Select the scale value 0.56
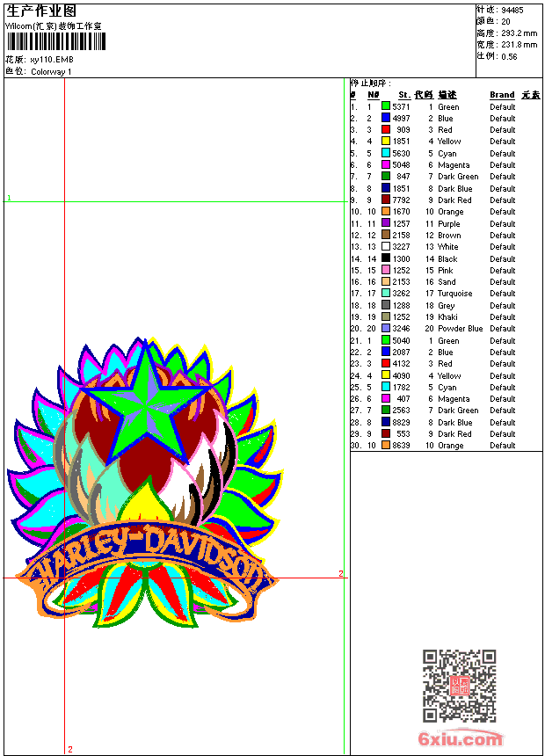This screenshot has height=756, width=545. pos(509,56)
